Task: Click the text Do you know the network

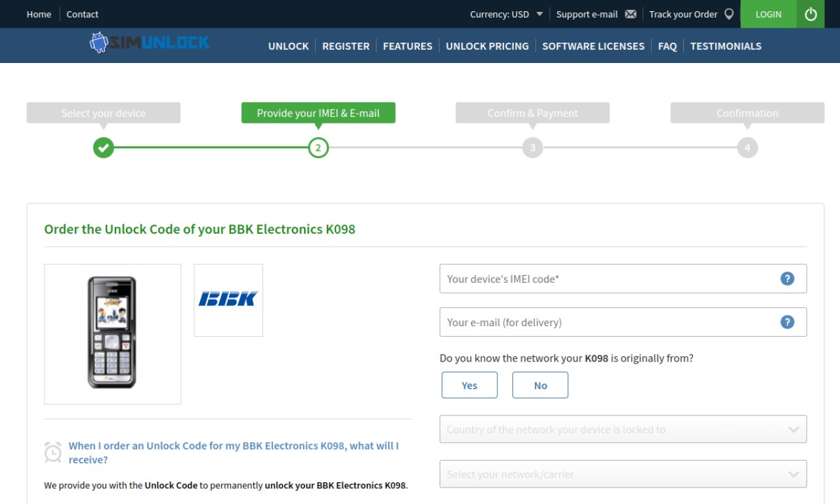Action: point(566,358)
